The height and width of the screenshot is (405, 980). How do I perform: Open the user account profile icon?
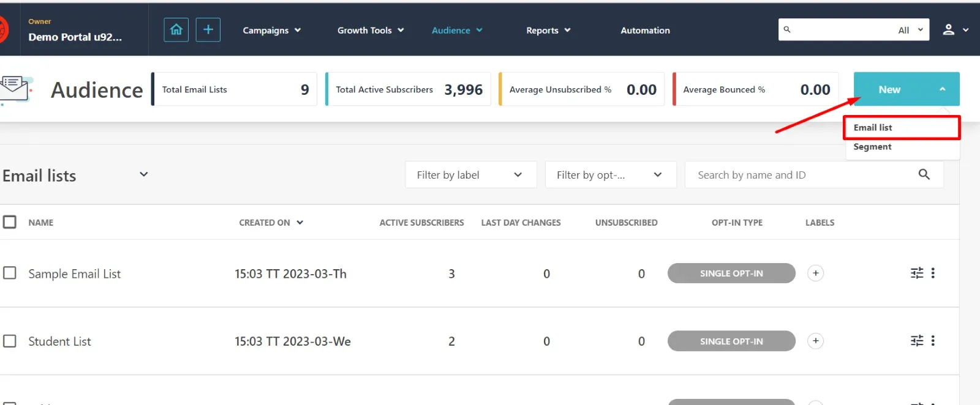(948, 29)
